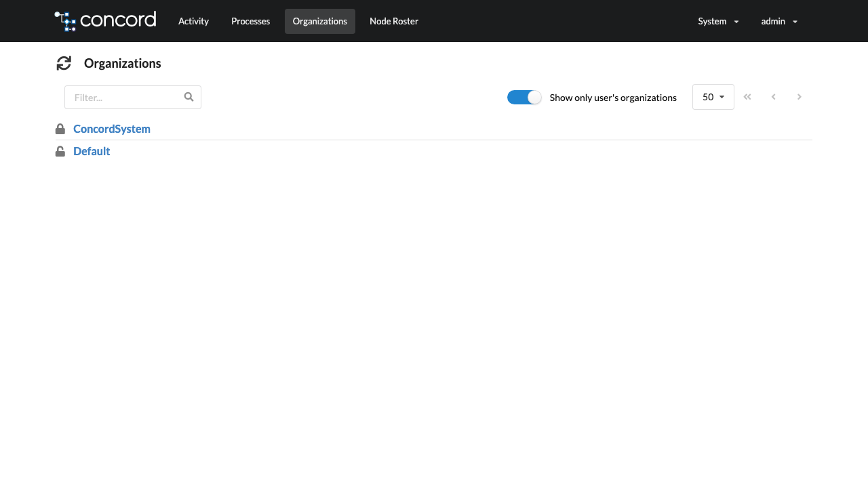Open the Activity tab
The image size is (868, 488).
tap(193, 21)
